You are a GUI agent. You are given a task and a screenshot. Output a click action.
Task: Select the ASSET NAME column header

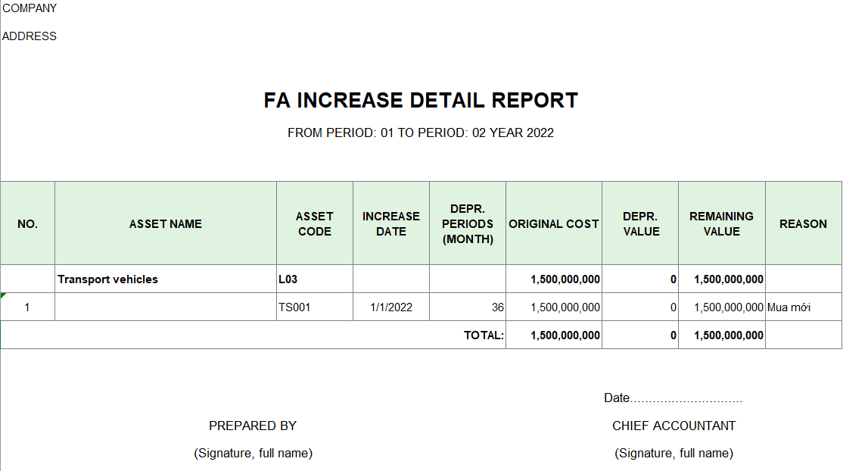pos(166,224)
